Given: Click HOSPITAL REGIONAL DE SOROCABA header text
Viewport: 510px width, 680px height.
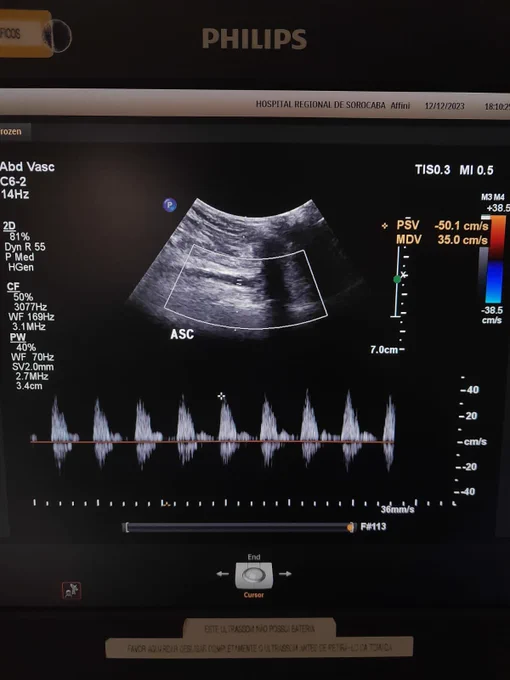Looking at the screenshot, I should 320,105.
